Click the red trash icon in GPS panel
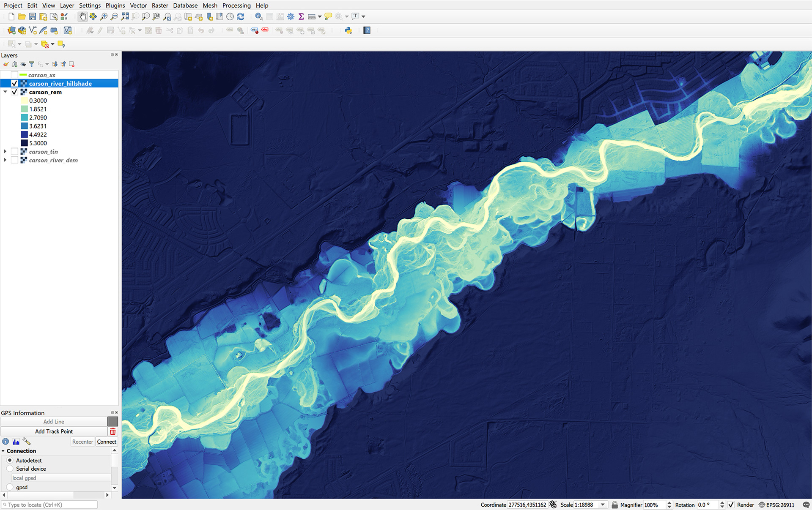 coord(112,431)
